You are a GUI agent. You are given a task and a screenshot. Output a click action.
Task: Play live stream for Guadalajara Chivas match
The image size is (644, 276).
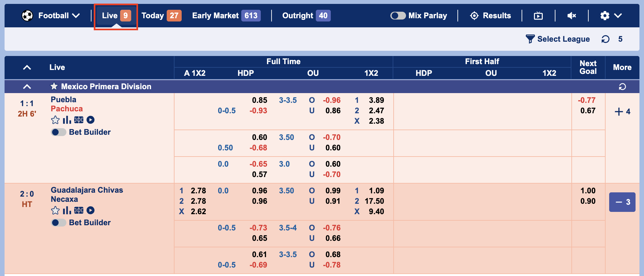coord(91,211)
